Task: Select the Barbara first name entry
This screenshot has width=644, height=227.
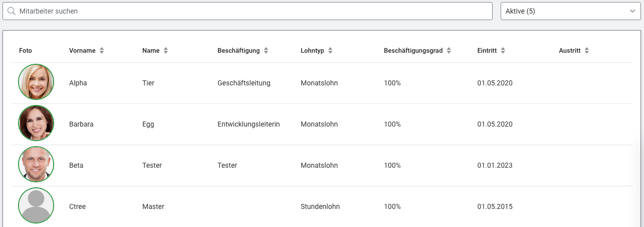Action: 81,124
